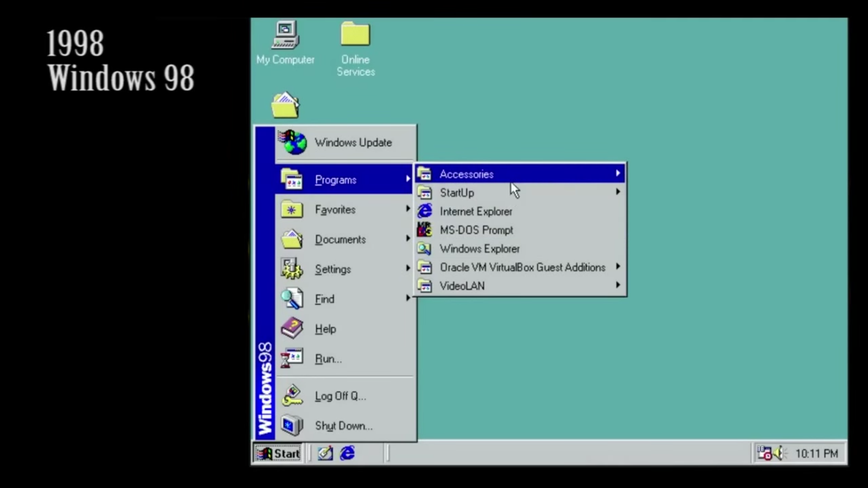Click the Windows Explorer icon
This screenshot has width=868, height=488.
click(x=425, y=248)
